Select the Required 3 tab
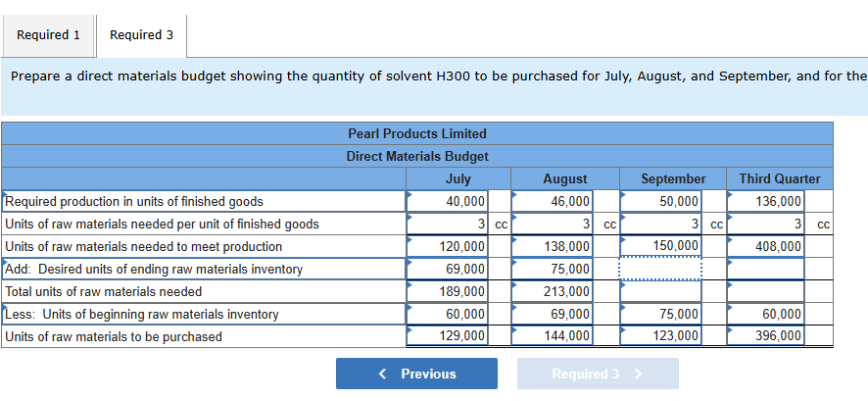Viewport: 868px width, 401px height. click(x=141, y=35)
